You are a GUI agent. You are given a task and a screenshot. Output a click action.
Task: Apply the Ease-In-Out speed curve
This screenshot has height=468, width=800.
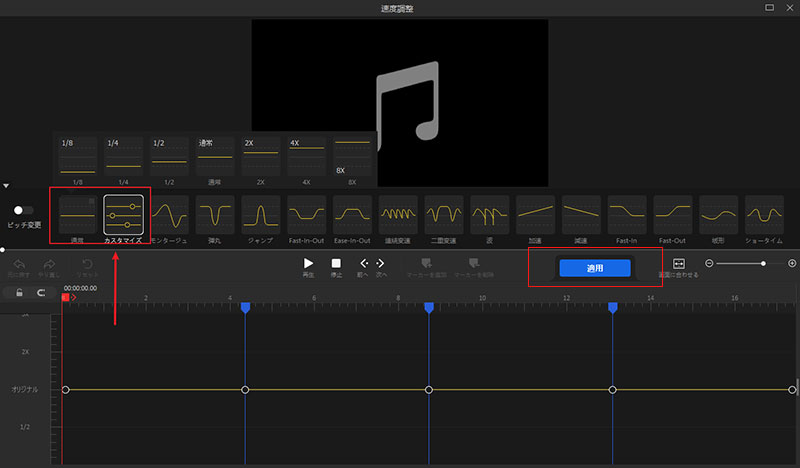[x=352, y=215]
